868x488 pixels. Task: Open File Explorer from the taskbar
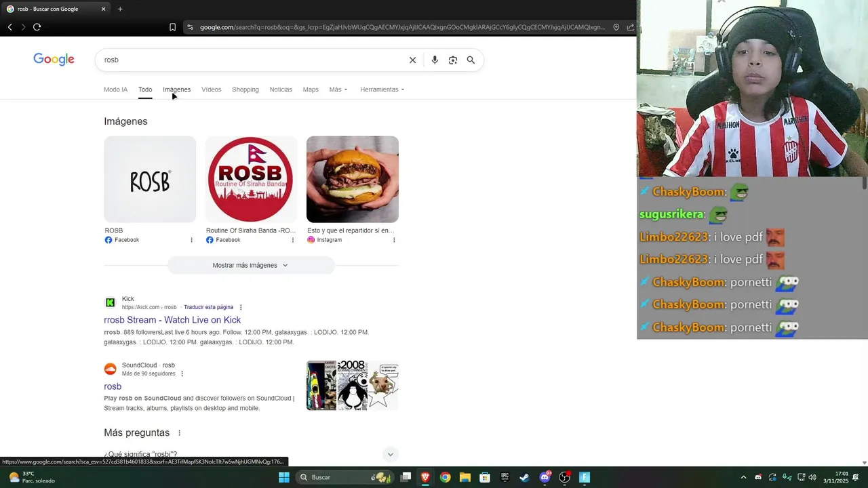coord(465,477)
